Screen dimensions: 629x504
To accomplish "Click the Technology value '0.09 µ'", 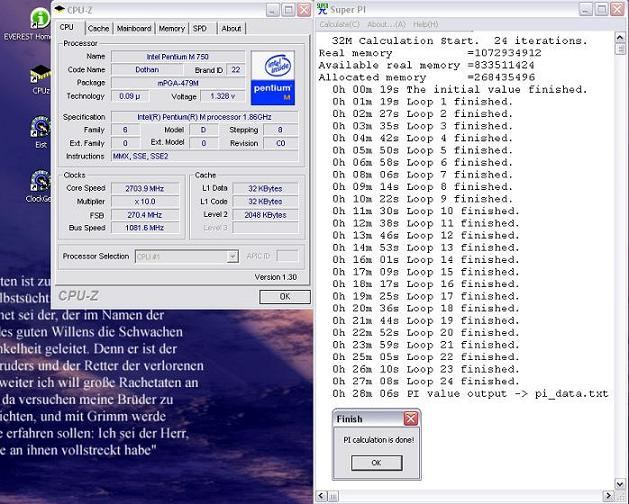I will click(130, 96).
